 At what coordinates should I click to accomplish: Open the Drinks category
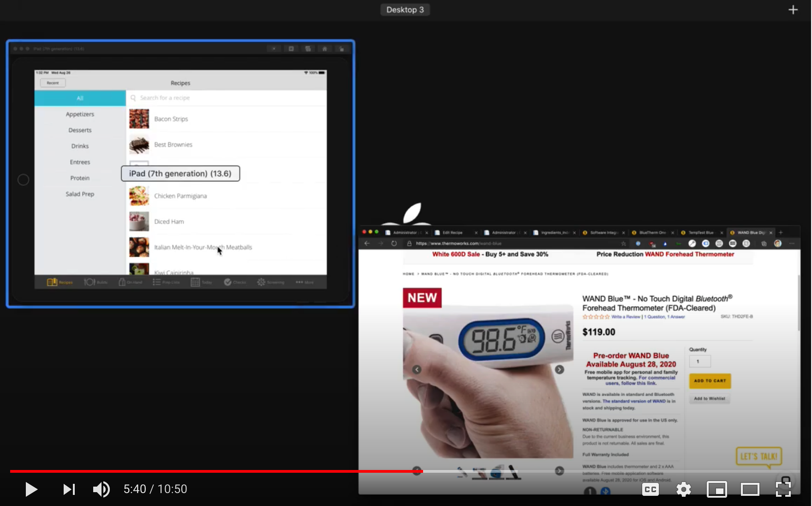80,146
